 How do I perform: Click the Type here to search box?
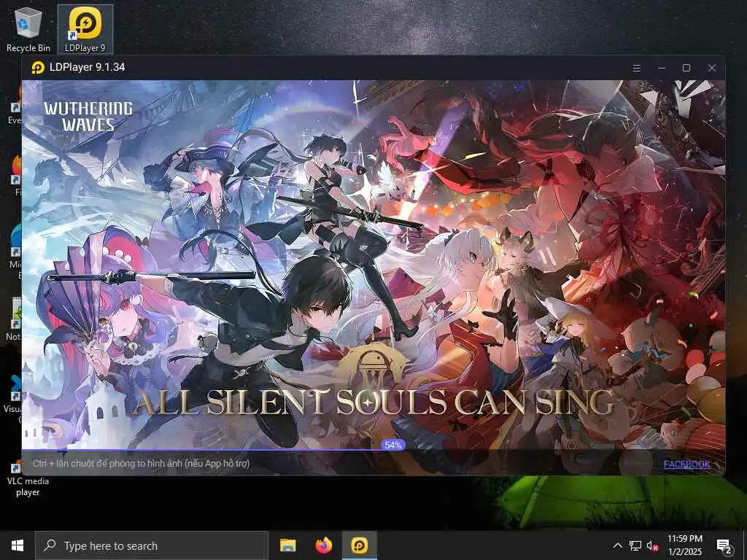(x=152, y=545)
